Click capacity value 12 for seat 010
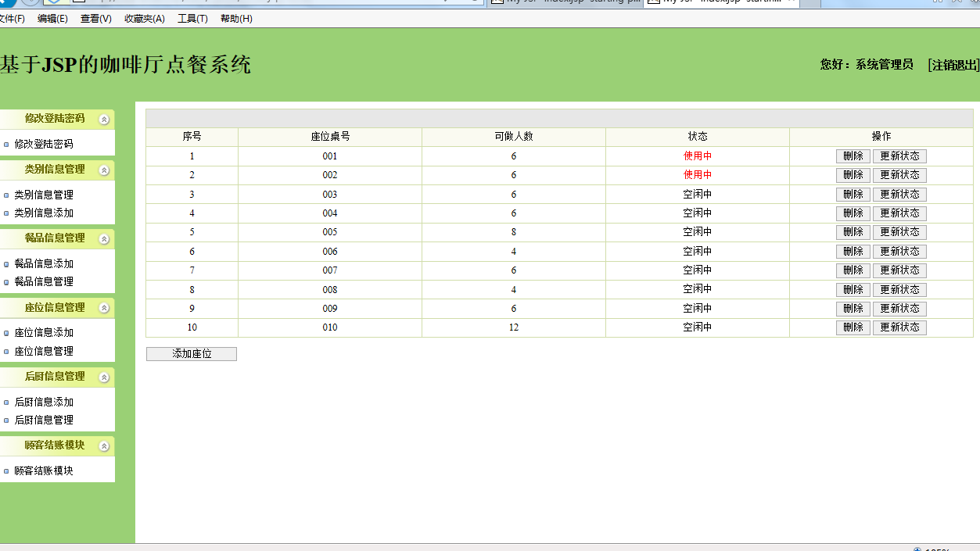The height and width of the screenshot is (551, 980). click(x=514, y=327)
